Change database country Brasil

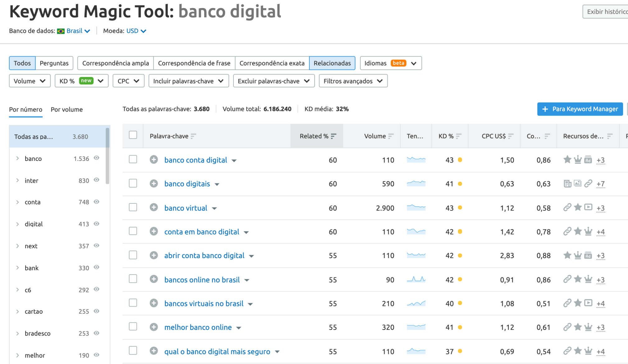point(78,31)
